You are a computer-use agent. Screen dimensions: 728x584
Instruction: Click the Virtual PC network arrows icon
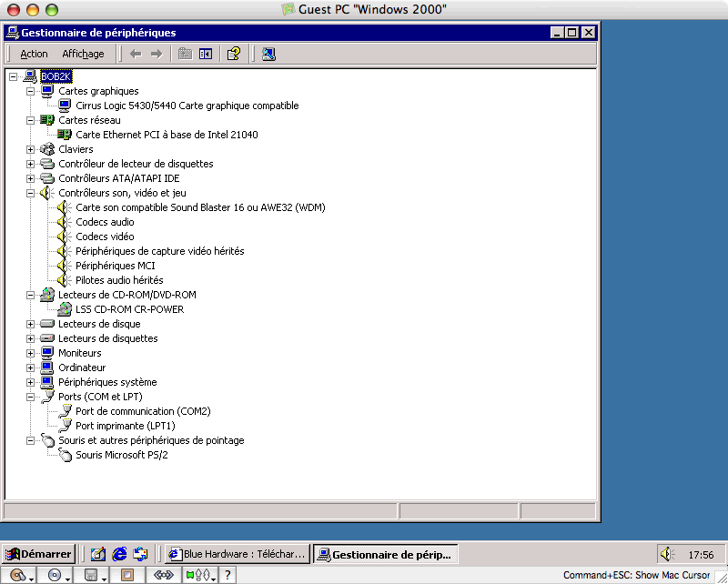(164, 575)
